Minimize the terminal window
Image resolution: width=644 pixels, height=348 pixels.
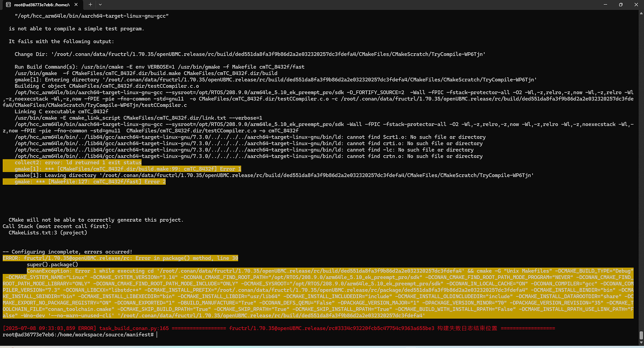click(599, 4)
